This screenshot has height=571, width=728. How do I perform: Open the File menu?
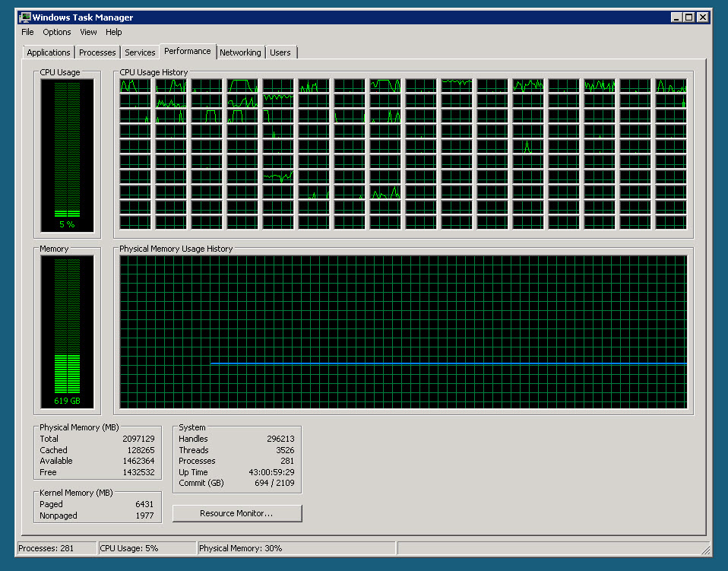27,32
